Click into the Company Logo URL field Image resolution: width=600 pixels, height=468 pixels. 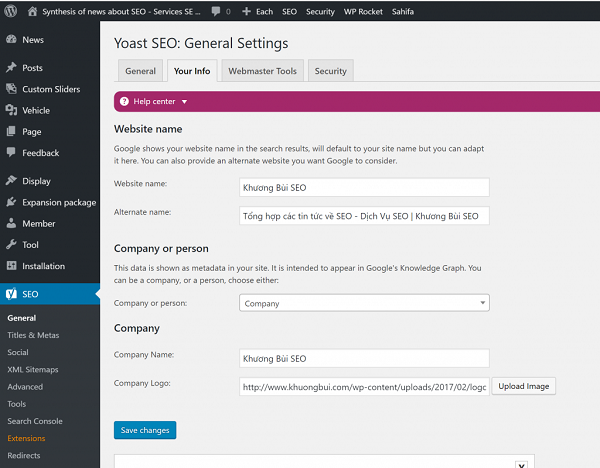click(x=364, y=386)
